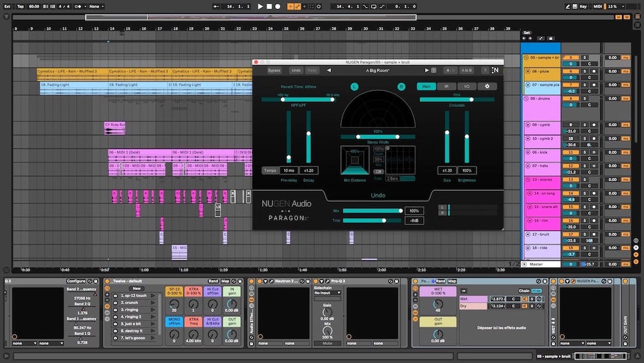Viewport: 644px width, 363px height.
Task: Toggle the Off modulation button in Paragon
Action: (378, 172)
